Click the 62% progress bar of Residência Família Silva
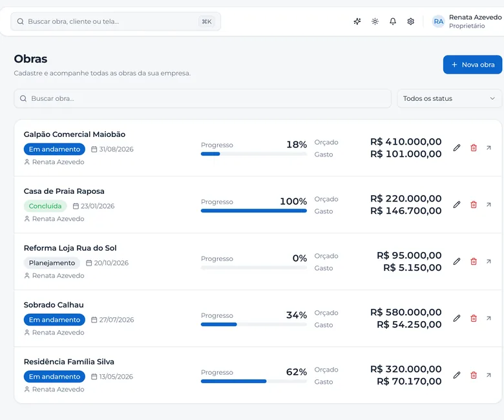The height and width of the screenshot is (420, 504). (x=254, y=381)
